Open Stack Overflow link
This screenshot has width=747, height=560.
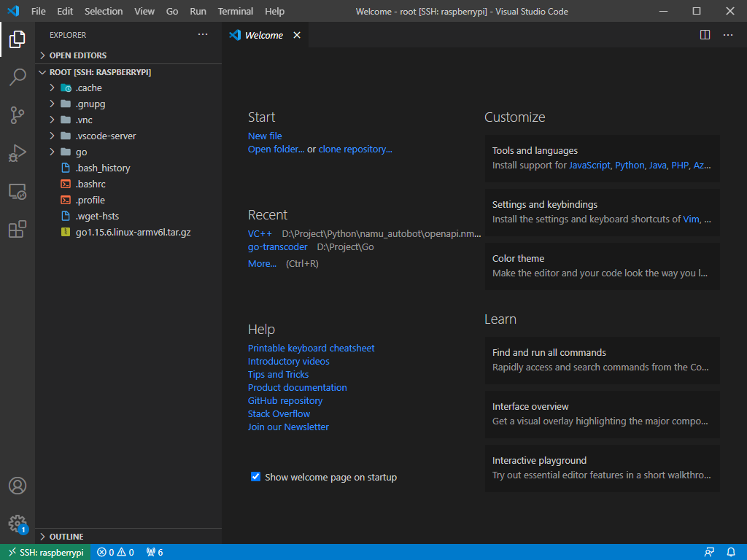279,414
